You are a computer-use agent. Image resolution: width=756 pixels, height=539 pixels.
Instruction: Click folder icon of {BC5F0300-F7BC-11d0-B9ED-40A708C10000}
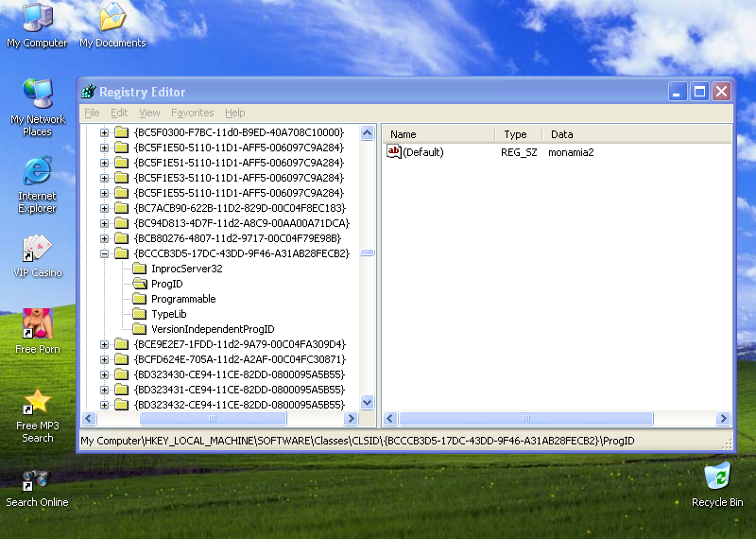122,132
